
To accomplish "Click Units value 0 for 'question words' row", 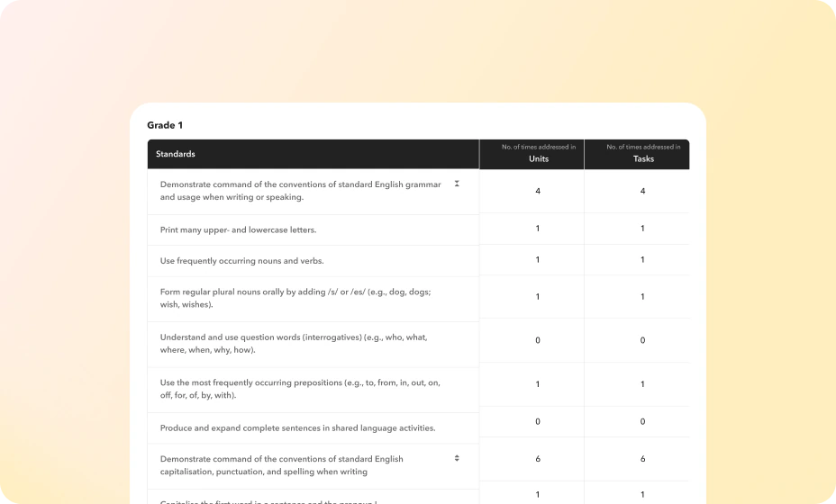I will click(538, 340).
